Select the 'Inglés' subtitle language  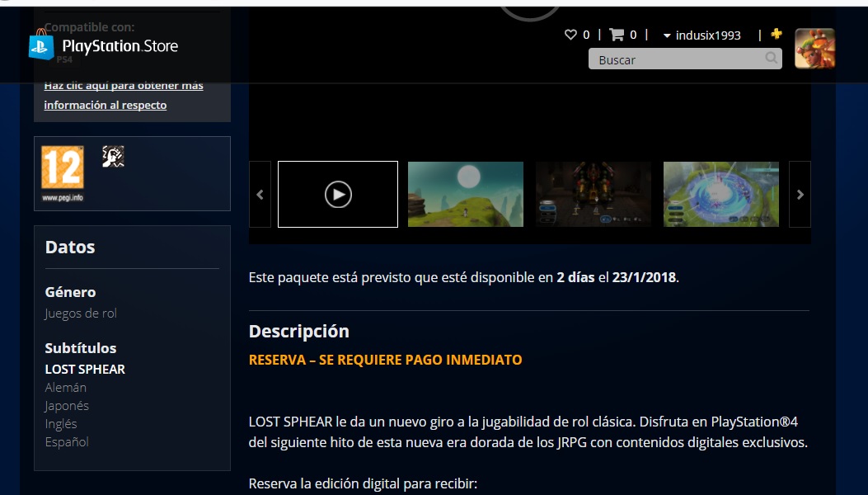61,424
